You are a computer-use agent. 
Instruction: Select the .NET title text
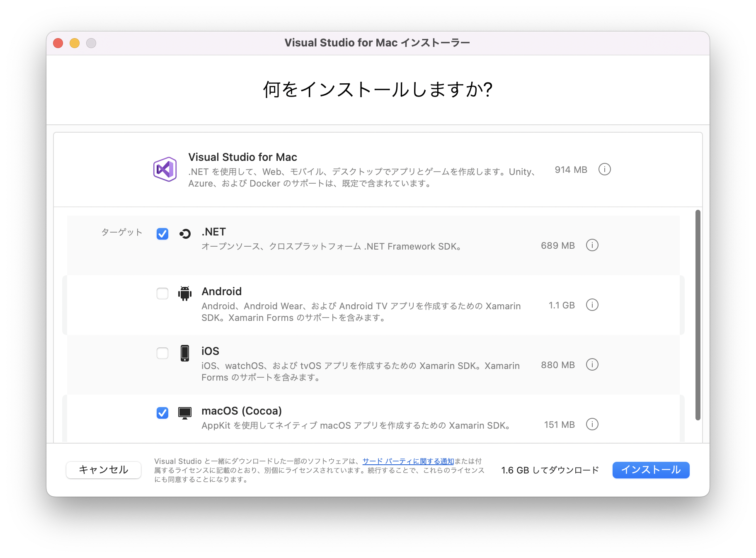coord(213,232)
